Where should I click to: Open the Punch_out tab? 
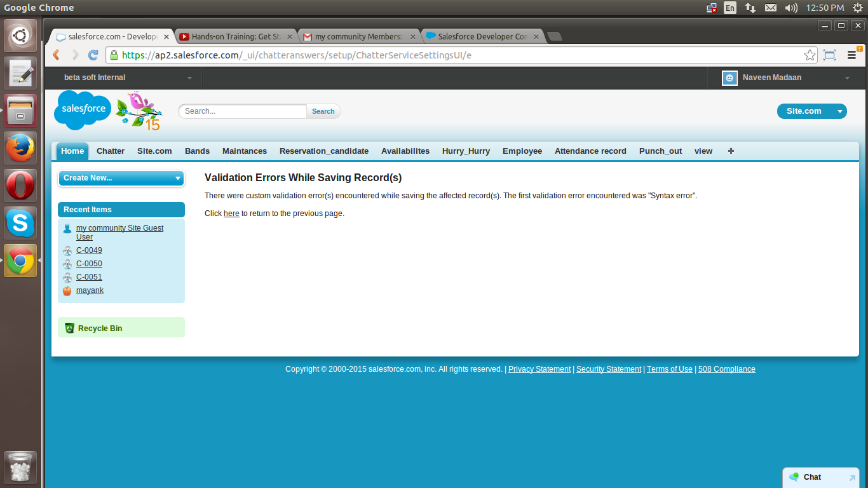point(660,151)
